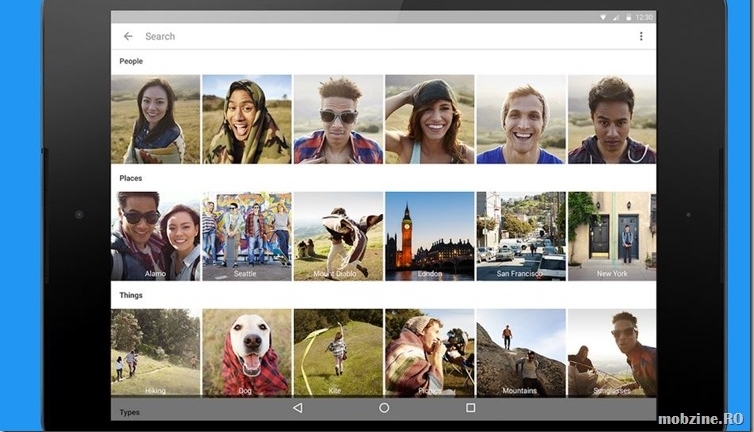Open the Kite thing thumbnail
The height and width of the screenshot is (432, 754).
[x=338, y=353]
